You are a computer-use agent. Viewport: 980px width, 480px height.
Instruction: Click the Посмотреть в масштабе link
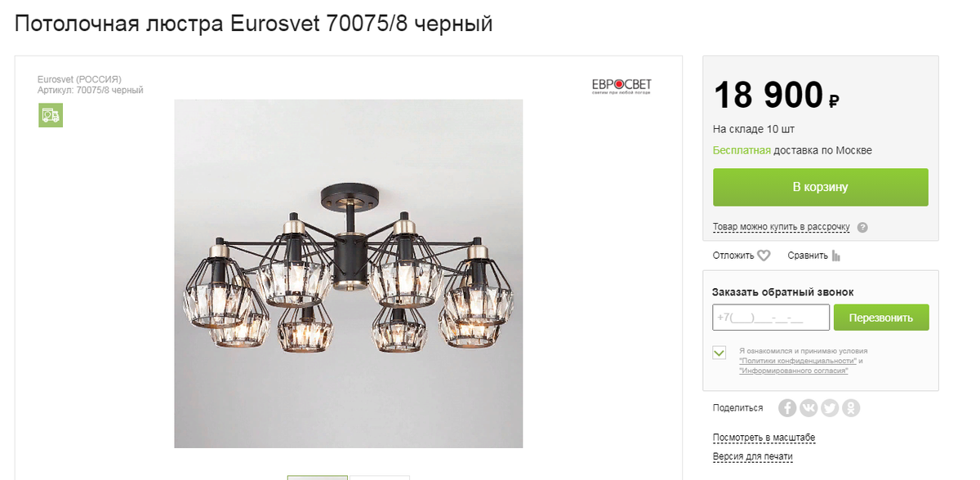764,438
